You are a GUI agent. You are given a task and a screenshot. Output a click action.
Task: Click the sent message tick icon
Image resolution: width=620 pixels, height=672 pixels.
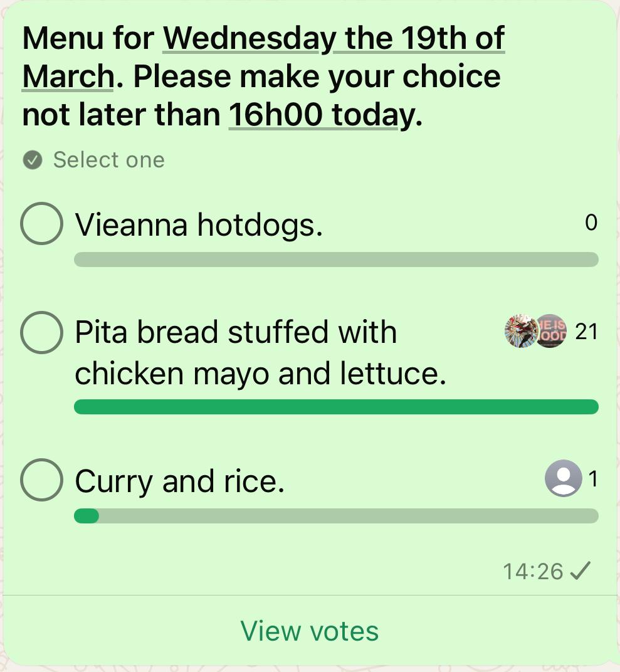pos(581,571)
